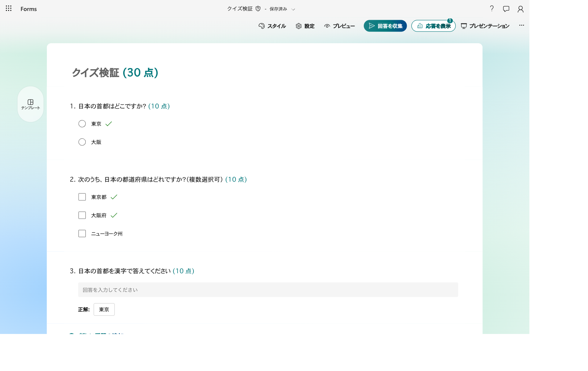Click the View responses button
The height and width of the screenshot is (371, 588).
click(433, 26)
